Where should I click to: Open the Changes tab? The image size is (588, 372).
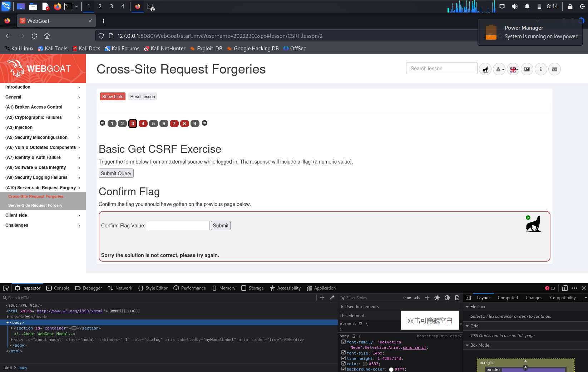[x=534, y=298]
